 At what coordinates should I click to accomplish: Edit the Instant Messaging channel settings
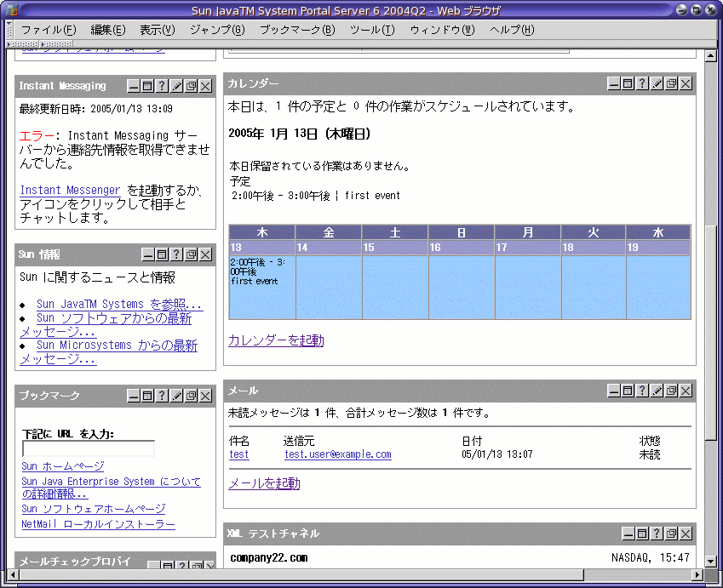pyautogui.click(x=176, y=86)
